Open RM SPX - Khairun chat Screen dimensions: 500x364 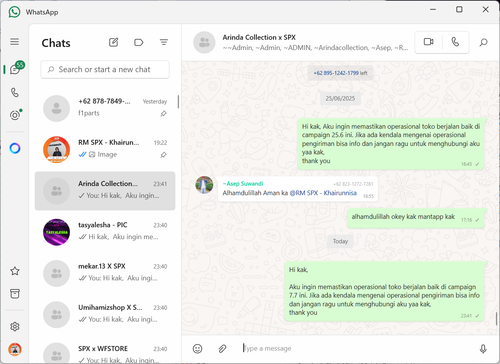[105, 149]
